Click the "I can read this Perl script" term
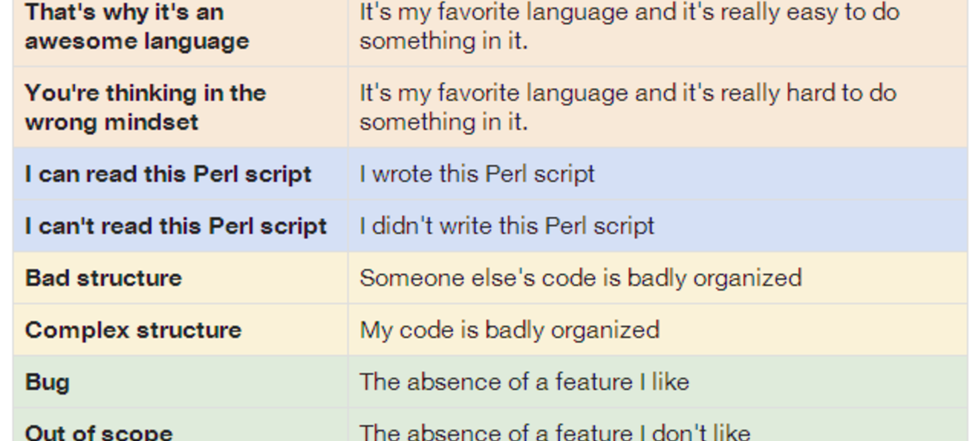Image resolution: width=980 pixels, height=441 pixels. point(168,174)
